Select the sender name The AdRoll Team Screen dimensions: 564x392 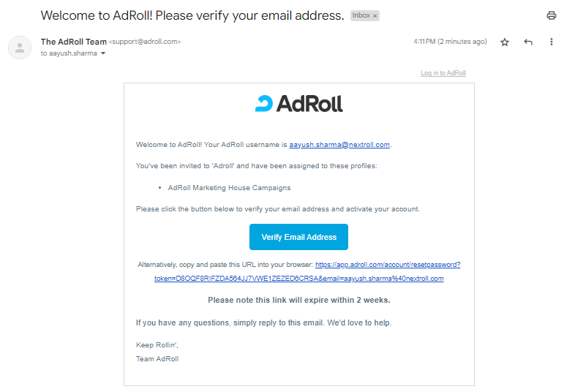point(74,42)
